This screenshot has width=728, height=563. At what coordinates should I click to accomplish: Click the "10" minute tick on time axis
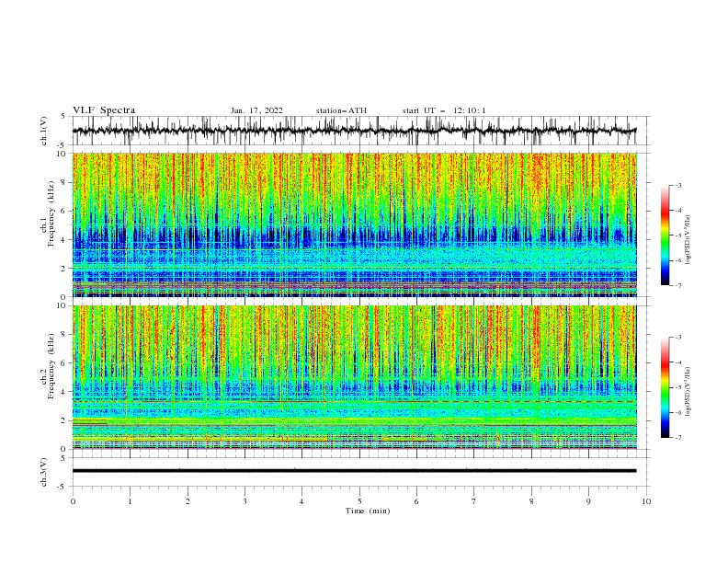(x=646, y=501)
